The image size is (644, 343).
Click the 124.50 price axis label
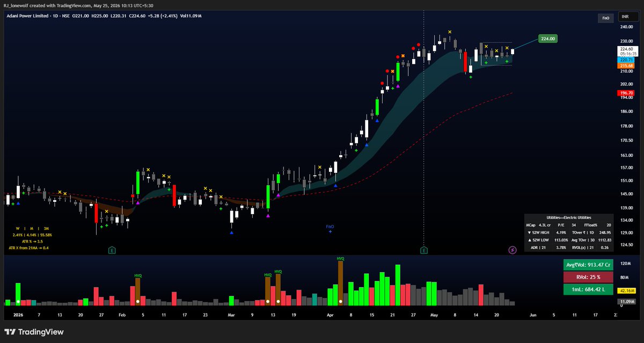click(627, 246)
